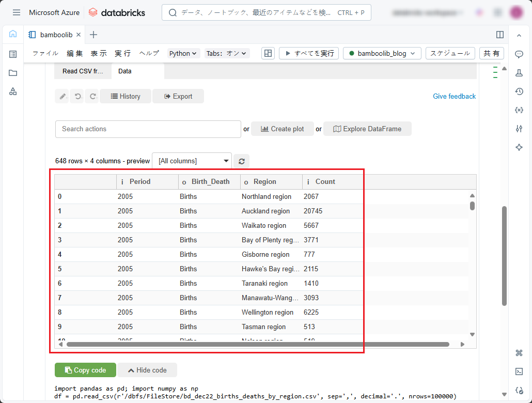This screenshot has width=532, height=403.
Task: Click the undo arrow icon in bamboolib toolbar
Action: 77,96
